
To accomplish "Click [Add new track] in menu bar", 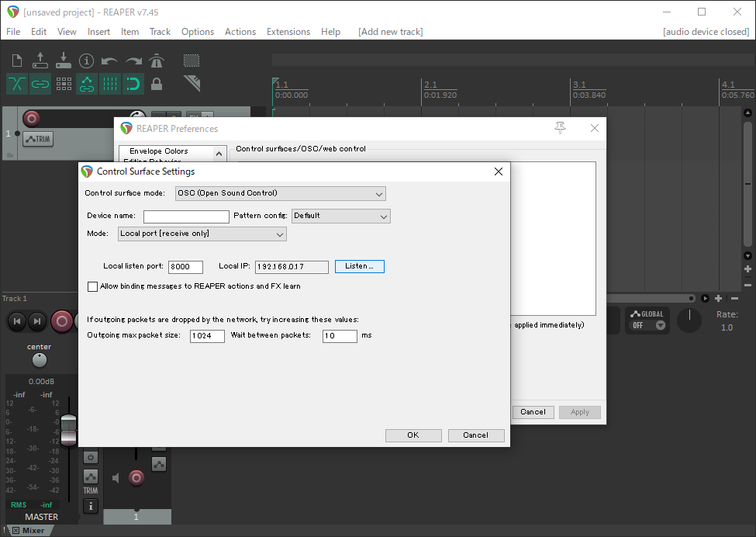I will (391, 32).
